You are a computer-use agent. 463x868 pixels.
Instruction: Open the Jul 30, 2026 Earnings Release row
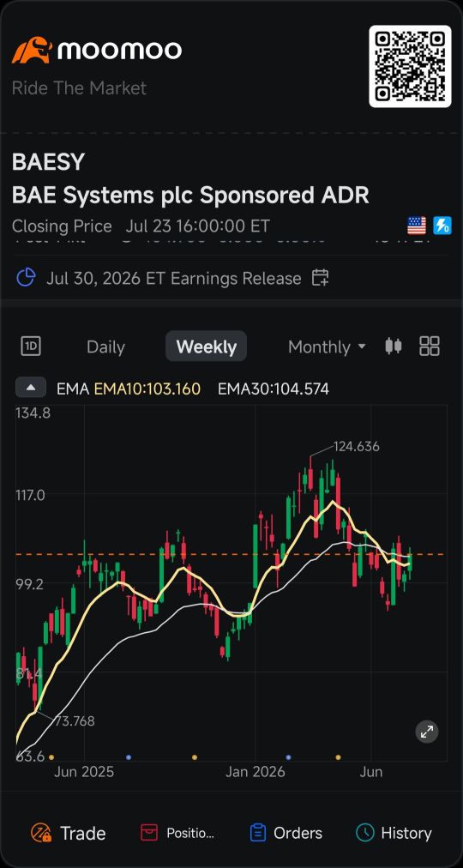(231, 277)
